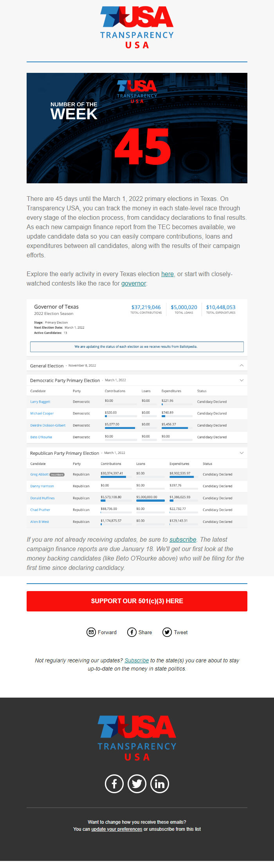Open candidate Allen B West
This screenshot has height=868, width=274.
coord(40,522)
